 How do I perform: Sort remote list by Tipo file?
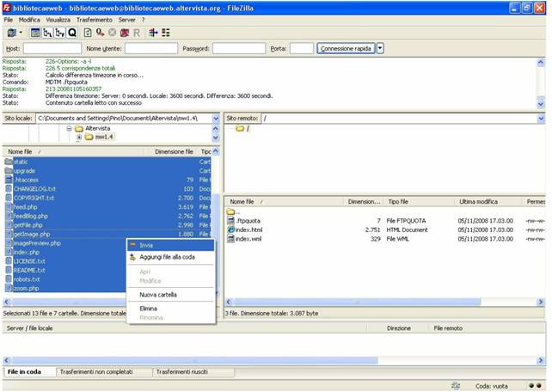(419, 202)
